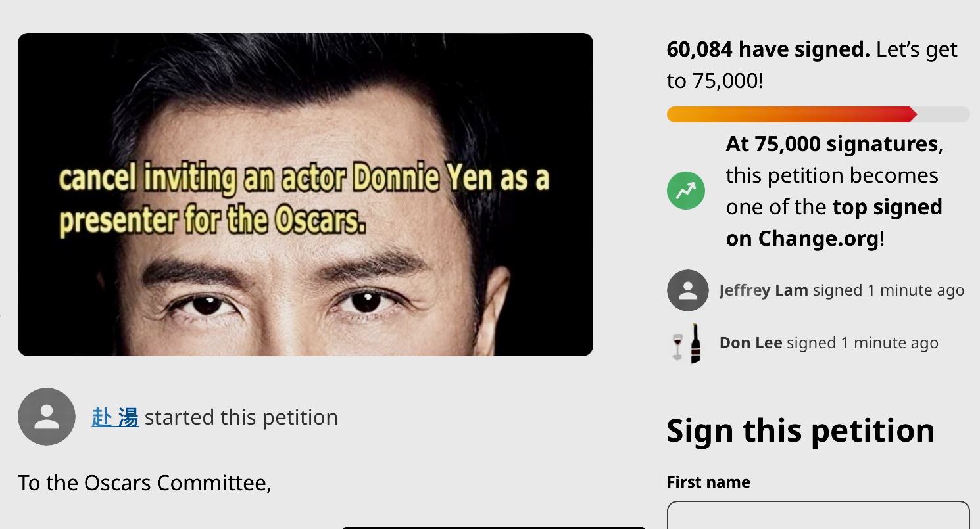
Task: Click the "started this petition" text
Action: pos(241,417)
